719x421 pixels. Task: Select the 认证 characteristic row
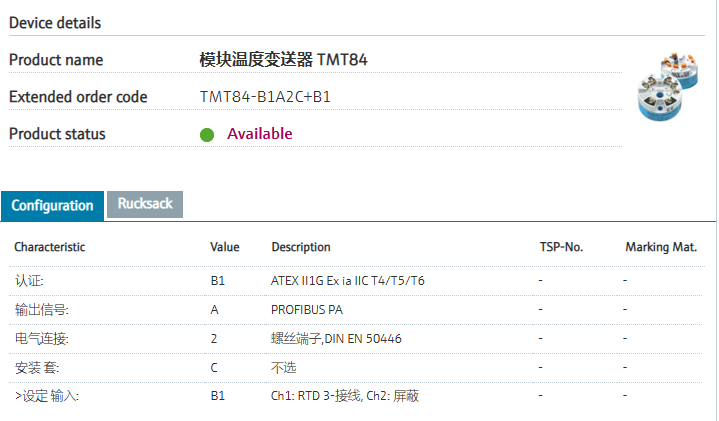(29, 281)
